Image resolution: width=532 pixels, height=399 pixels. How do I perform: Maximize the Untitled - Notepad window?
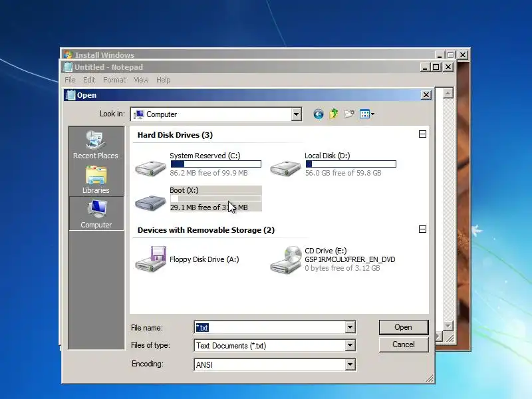coord(436,67)
